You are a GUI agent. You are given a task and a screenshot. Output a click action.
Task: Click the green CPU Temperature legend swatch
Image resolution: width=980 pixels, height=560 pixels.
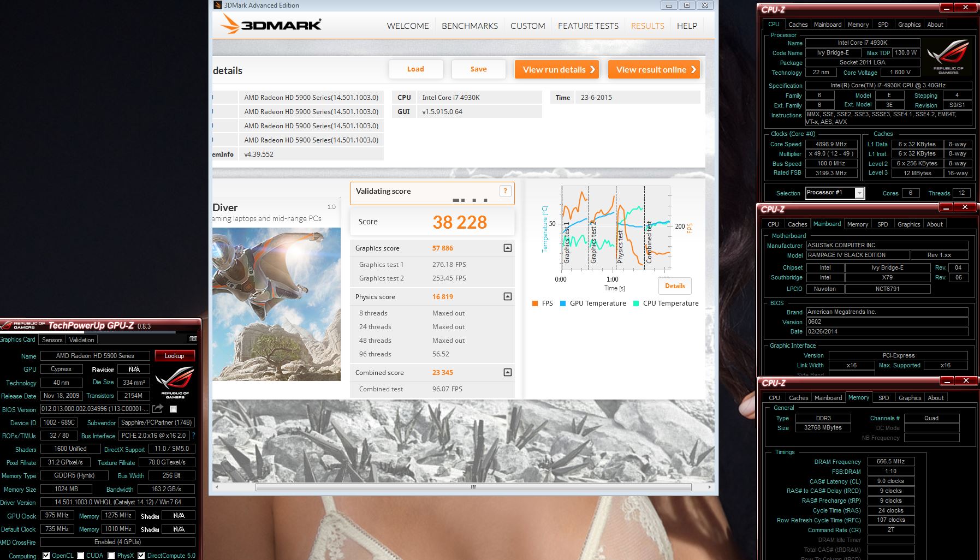point(636,303)
